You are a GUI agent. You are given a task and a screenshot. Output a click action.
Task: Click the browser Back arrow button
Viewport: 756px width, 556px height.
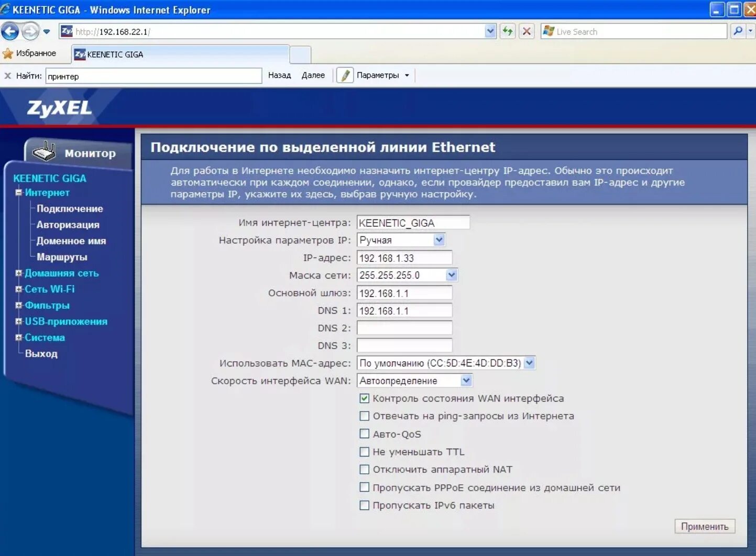coord(10,31)
